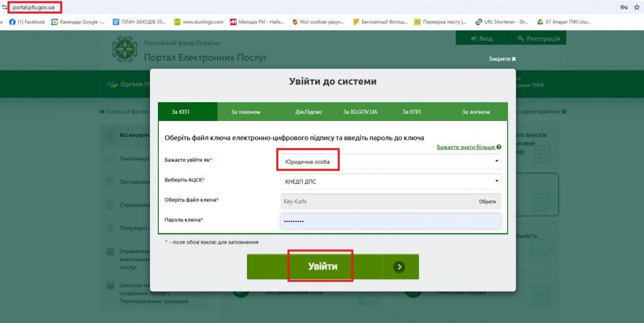Click the Страхувальнику info sidebar icon

click(x=110, y=205)
